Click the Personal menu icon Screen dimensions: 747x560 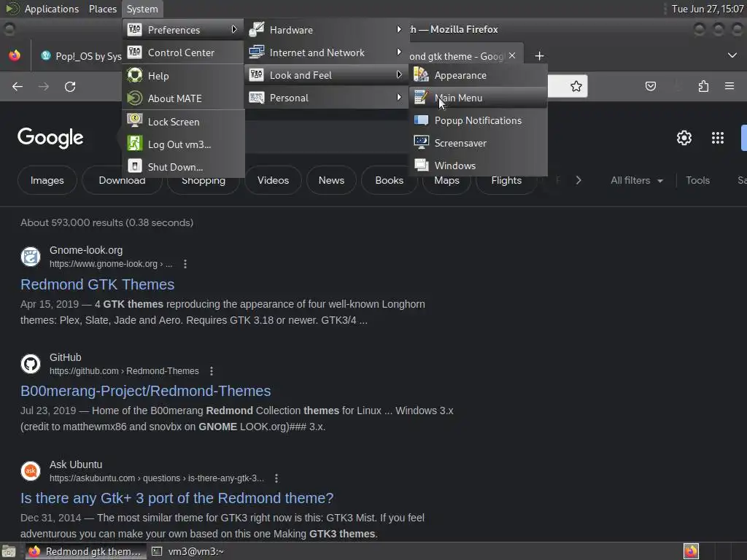click(x=257, y=98)
